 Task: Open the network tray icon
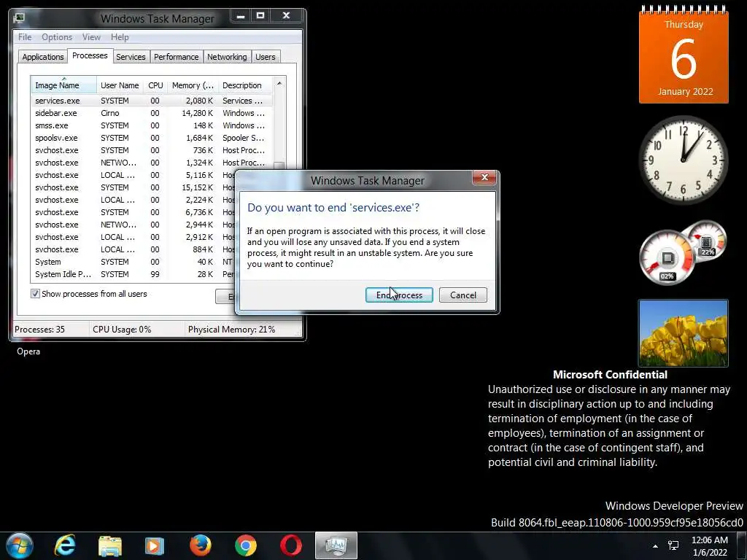[673, 545]
